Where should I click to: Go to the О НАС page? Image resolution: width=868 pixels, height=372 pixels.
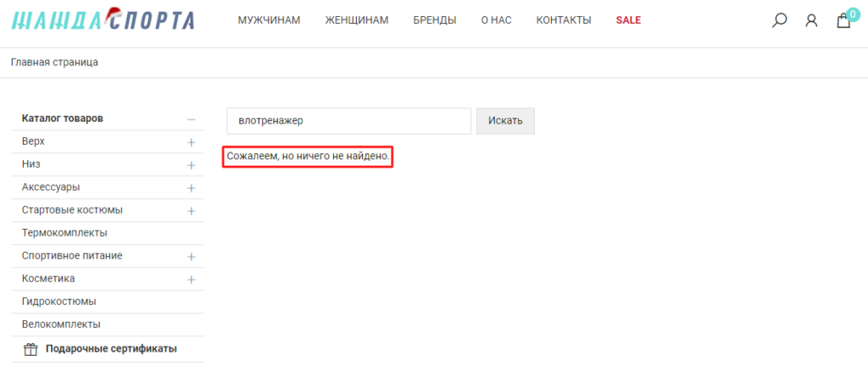[x=496, y=20]
